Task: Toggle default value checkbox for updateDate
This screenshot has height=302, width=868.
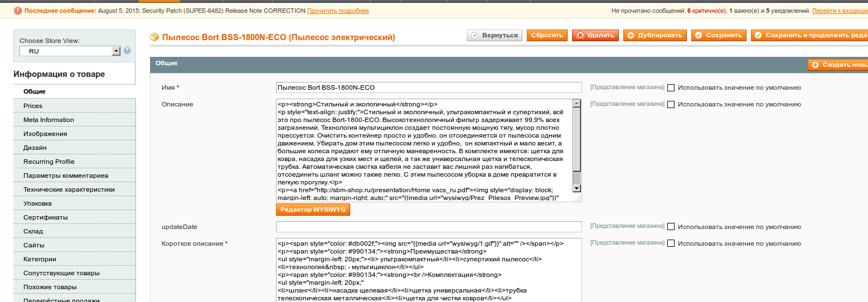Action: pos(671,227)
